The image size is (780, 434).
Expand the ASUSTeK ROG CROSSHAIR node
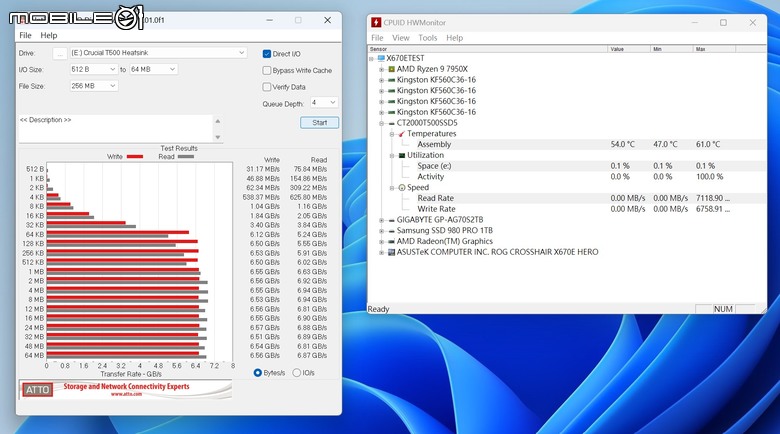click(382, 252)
